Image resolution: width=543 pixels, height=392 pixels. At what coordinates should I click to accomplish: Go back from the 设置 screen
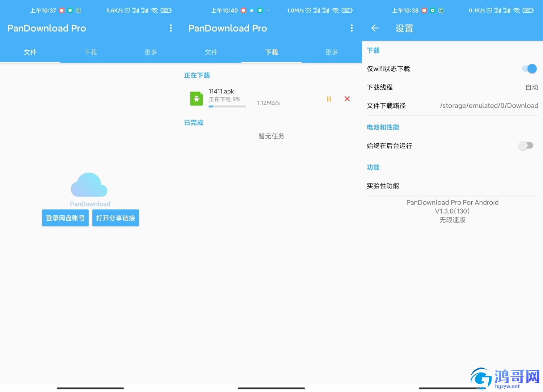coord(375,28)
